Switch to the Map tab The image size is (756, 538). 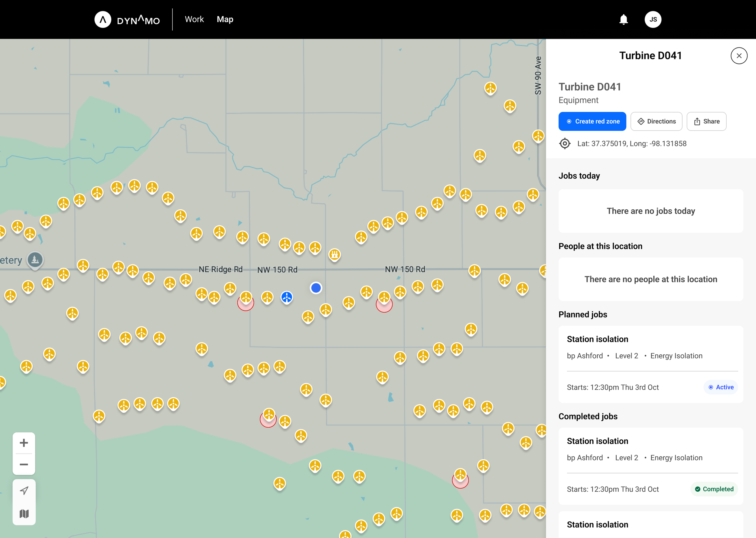pos(225,19)
